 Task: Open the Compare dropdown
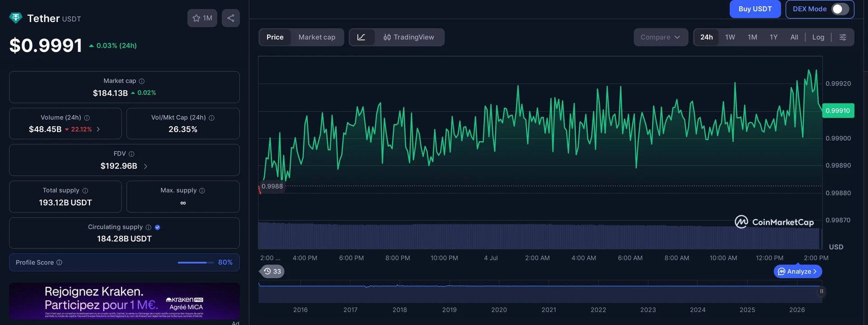click(x=660, y=37)
